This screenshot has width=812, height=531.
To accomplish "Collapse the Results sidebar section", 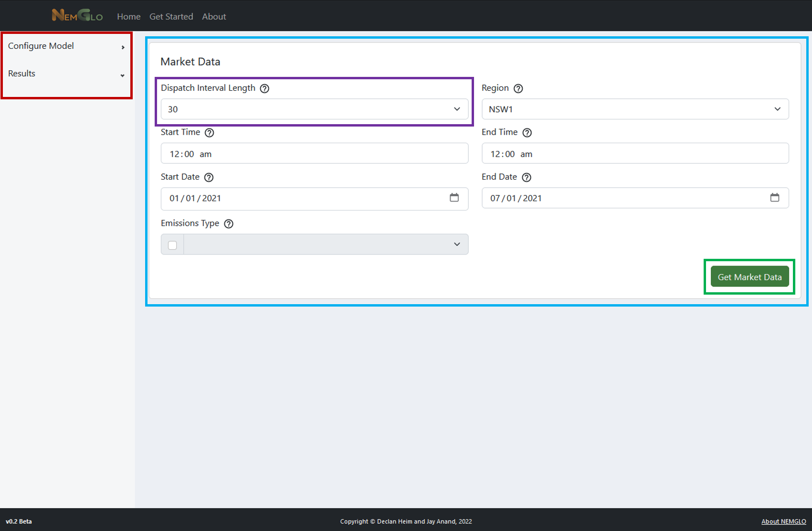I will (x=66, y=74).
